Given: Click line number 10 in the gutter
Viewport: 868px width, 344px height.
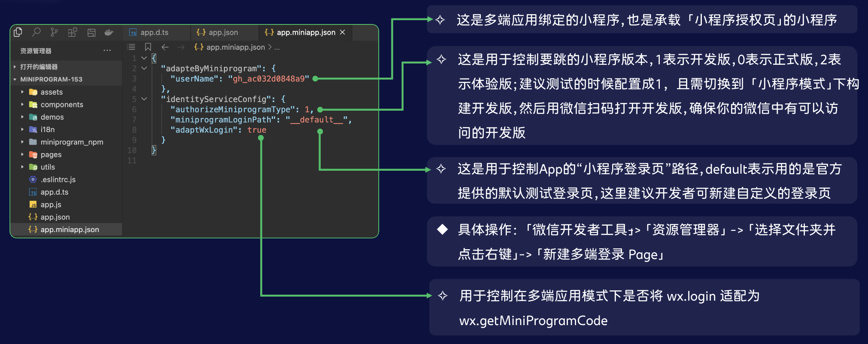Looking at the screenshot, I should coord(132,150).
